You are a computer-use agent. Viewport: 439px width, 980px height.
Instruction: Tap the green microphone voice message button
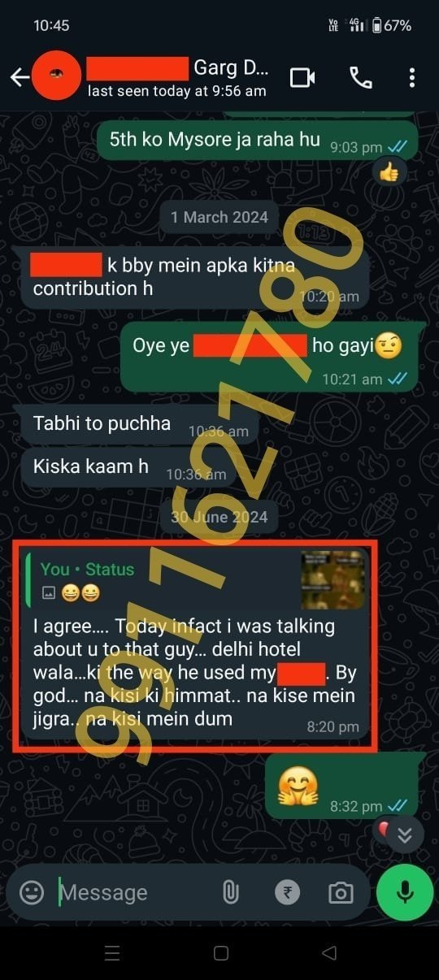coord(405,892)
